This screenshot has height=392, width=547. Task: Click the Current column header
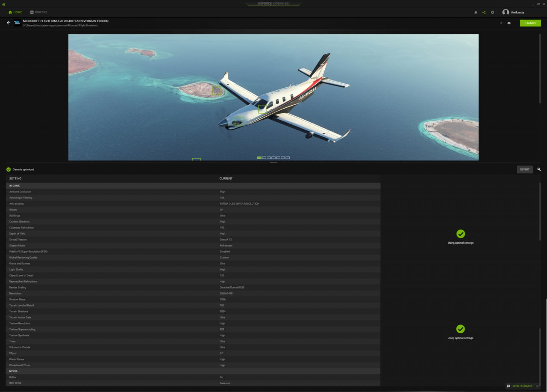coord(226,179)
